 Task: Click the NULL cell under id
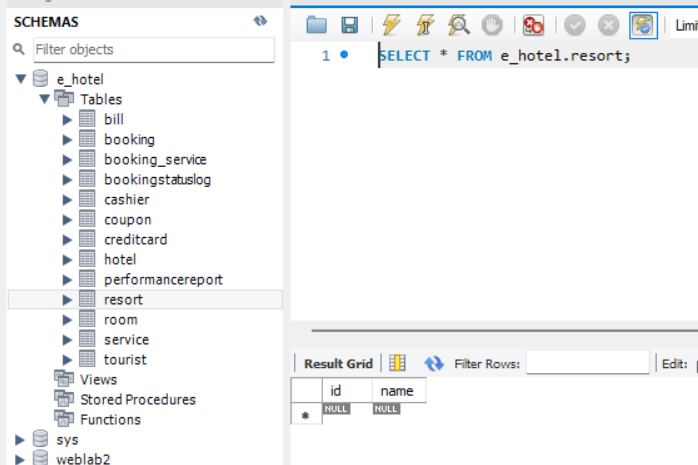336,409
